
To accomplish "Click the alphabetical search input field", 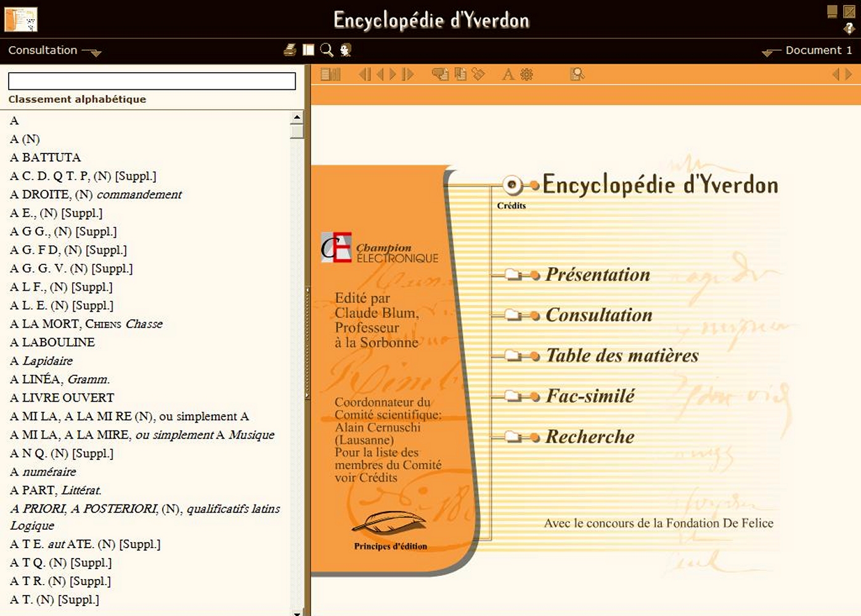I will [x=152, y=81].
